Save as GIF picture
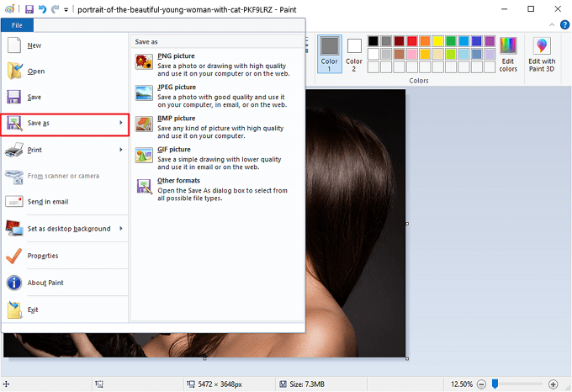This screenshot has width=572, height=392. click(217, 158)
